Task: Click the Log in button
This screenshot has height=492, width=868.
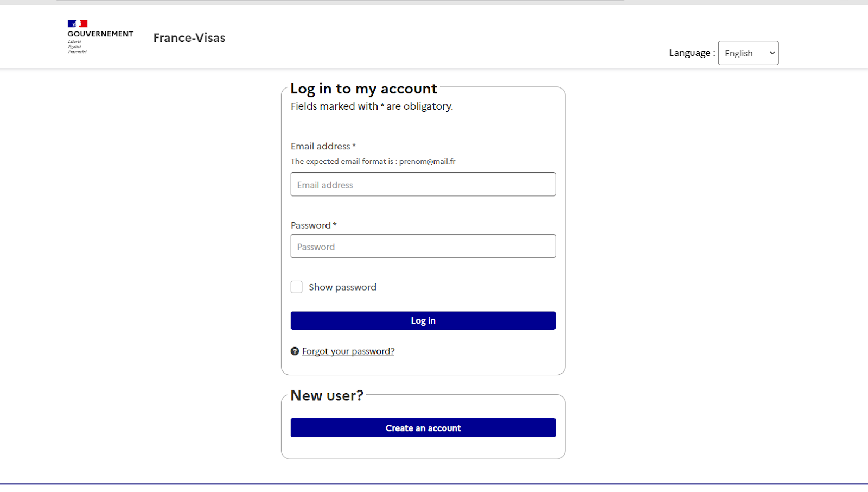Action: 423,320
